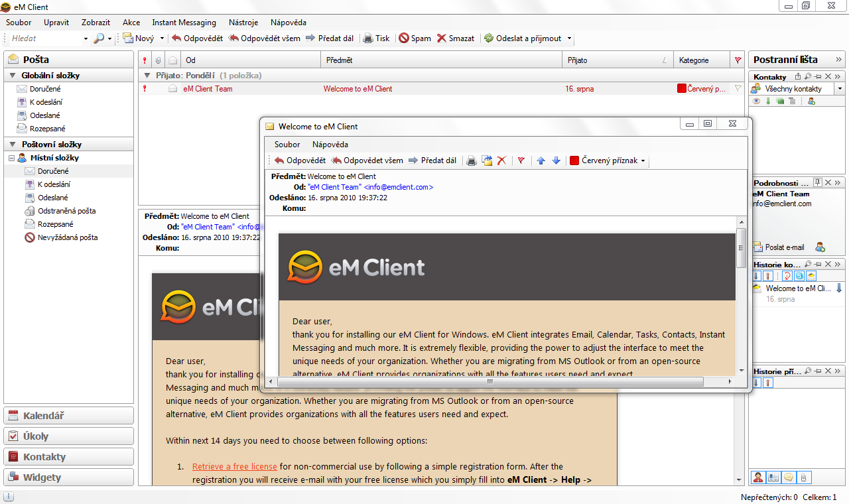Toggle outgoing arrow filter in Historie komunikace

(x=768, y=276)
